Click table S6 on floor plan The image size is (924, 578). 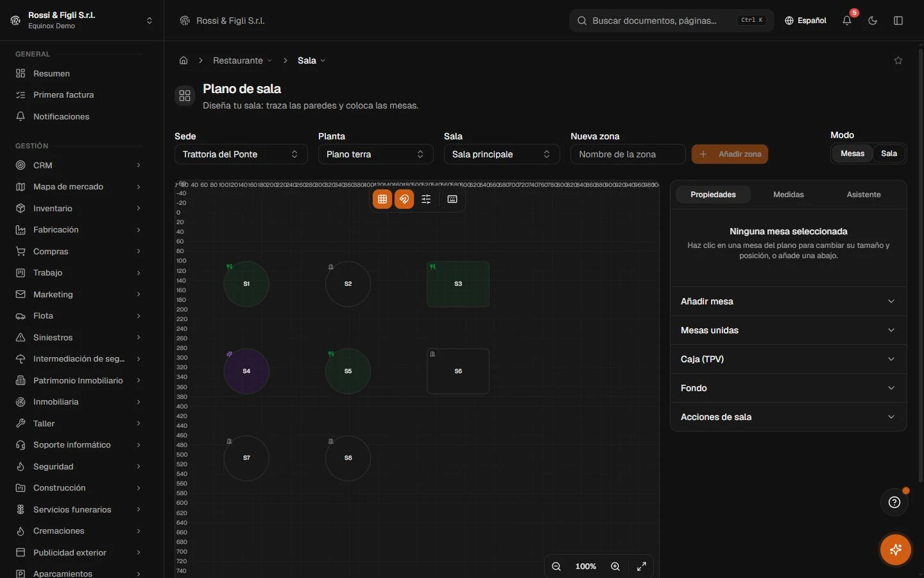458,371
